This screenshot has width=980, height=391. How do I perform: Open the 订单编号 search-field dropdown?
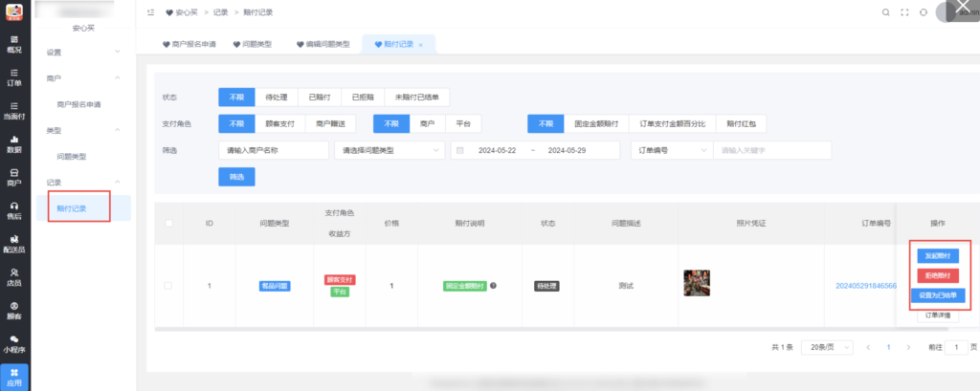click(672, 150)
